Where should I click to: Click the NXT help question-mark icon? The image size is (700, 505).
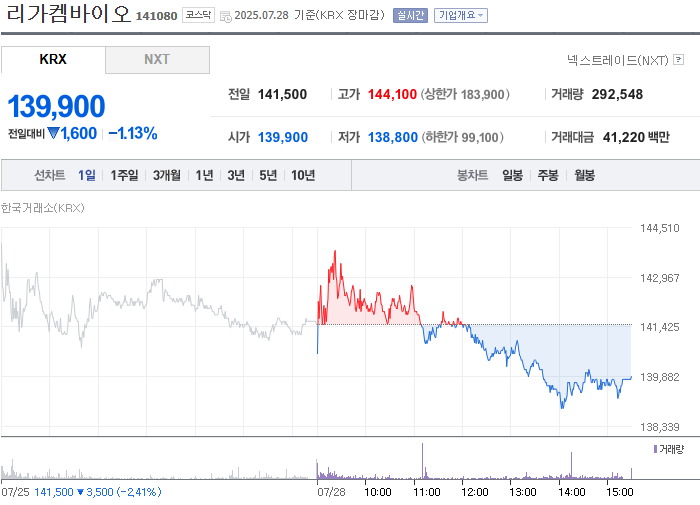pos(679,59)
